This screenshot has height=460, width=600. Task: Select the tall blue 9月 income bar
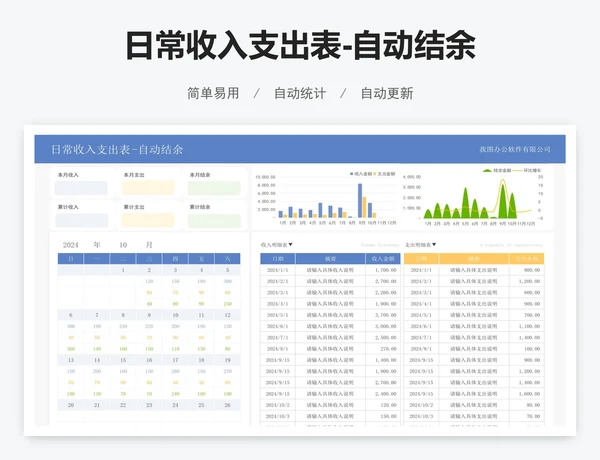360,201
